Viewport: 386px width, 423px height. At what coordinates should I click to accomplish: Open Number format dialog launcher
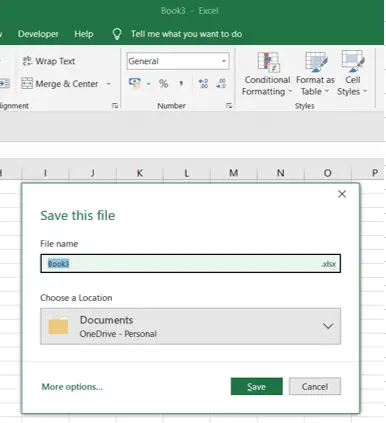click(x=229, y=106)
